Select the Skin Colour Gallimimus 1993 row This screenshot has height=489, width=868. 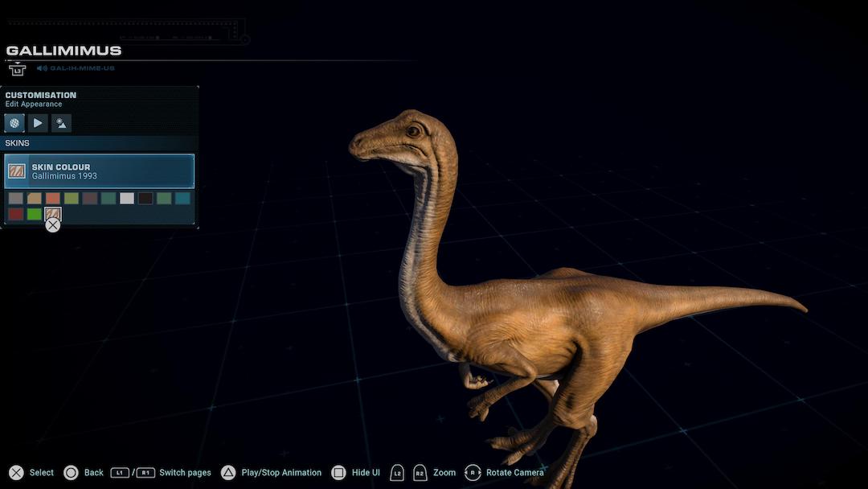click(100, 171)
